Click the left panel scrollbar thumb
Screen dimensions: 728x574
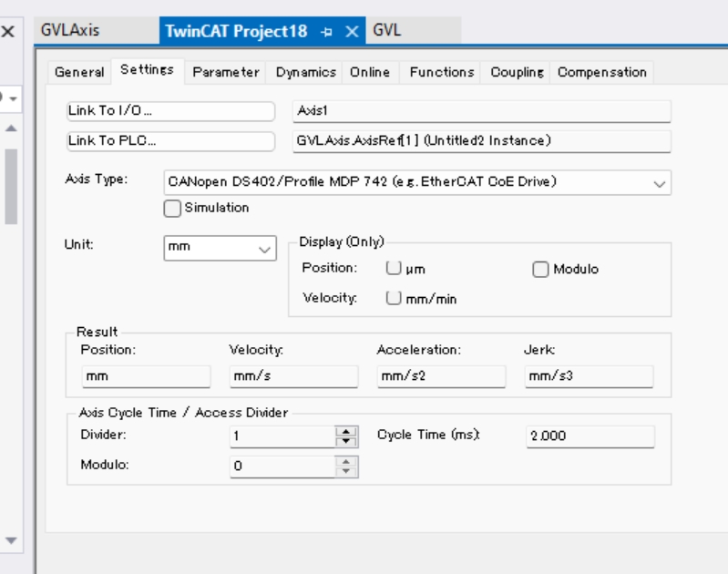point(11,187)
